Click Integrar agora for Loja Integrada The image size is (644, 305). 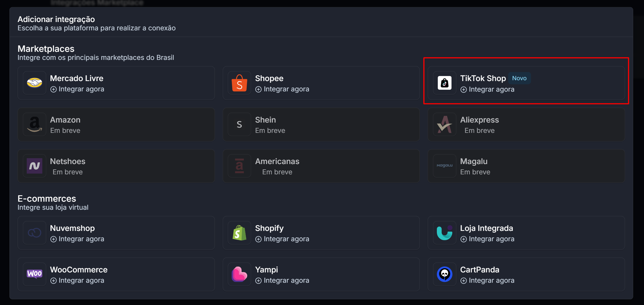pyautogui.click(x=488, y=239)
